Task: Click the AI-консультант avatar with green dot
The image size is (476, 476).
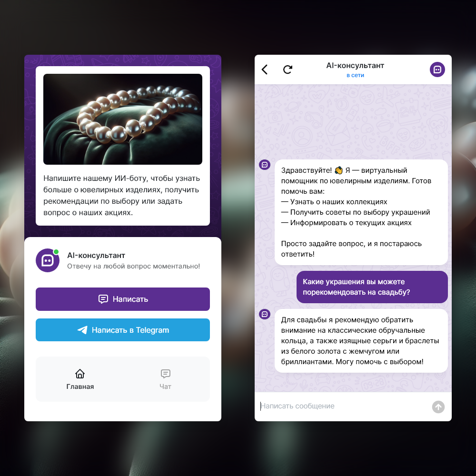Action: [x=48, y=260]
